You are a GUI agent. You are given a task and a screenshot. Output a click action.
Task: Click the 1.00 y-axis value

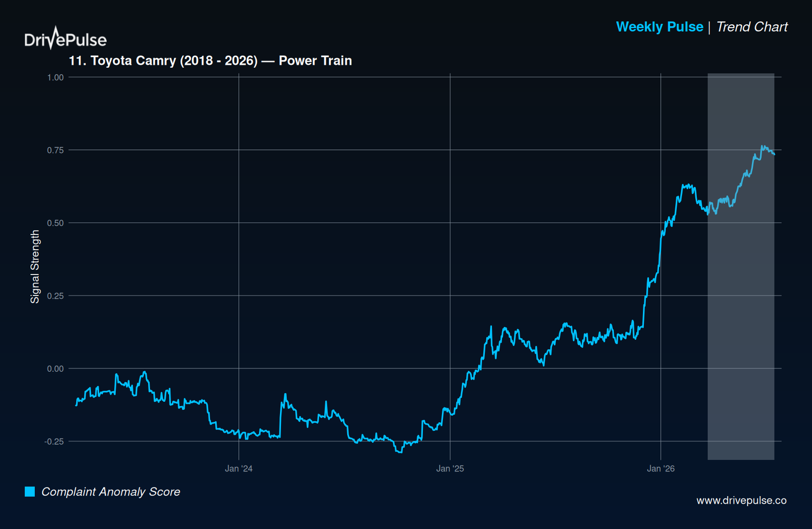[55, 77]
